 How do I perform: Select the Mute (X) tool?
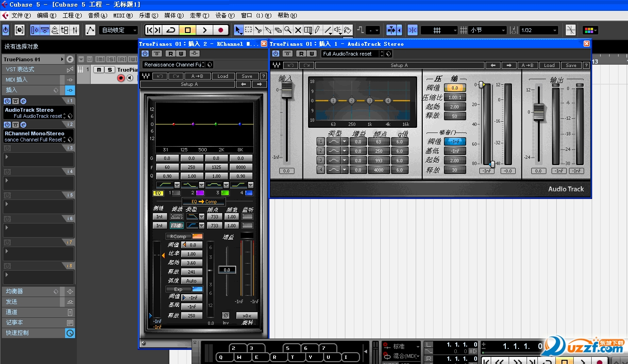tap(298, 30)
